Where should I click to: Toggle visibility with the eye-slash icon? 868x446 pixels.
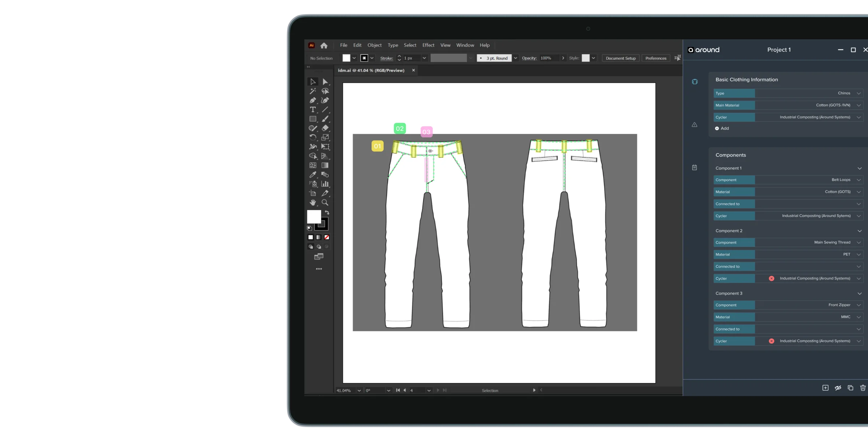coord(838,387)
